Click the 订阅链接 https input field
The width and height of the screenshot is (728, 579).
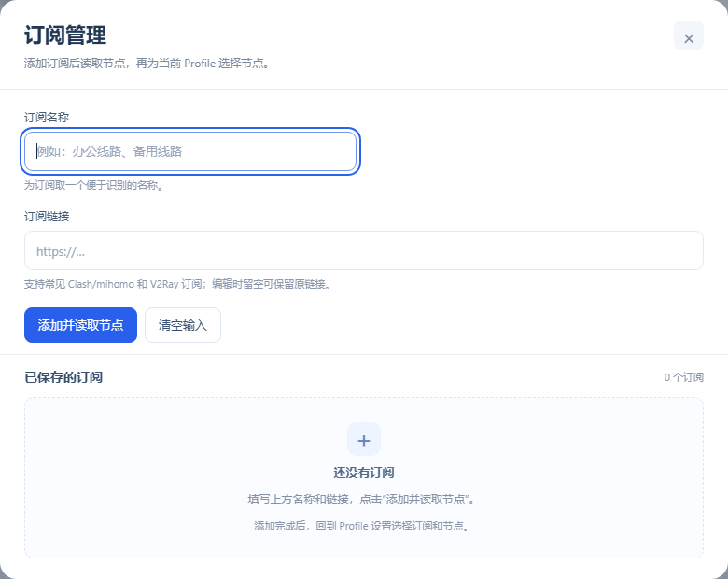(x=364, y=250)
